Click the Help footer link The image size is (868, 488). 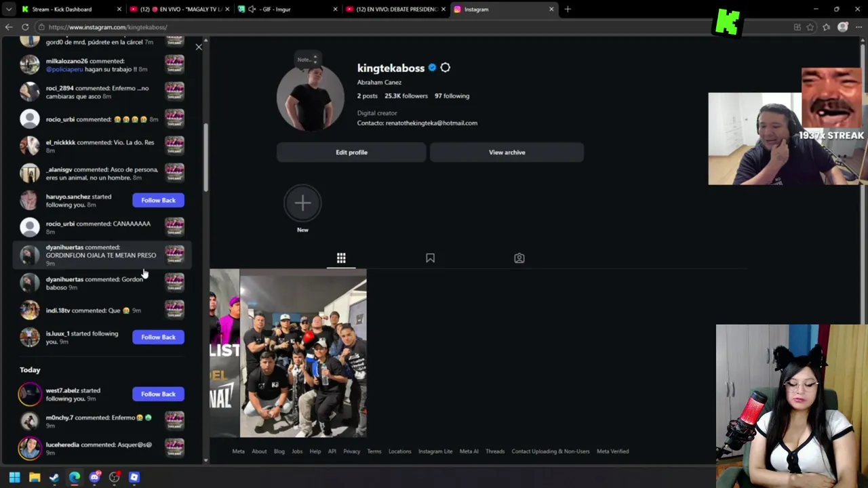point(315,451)
